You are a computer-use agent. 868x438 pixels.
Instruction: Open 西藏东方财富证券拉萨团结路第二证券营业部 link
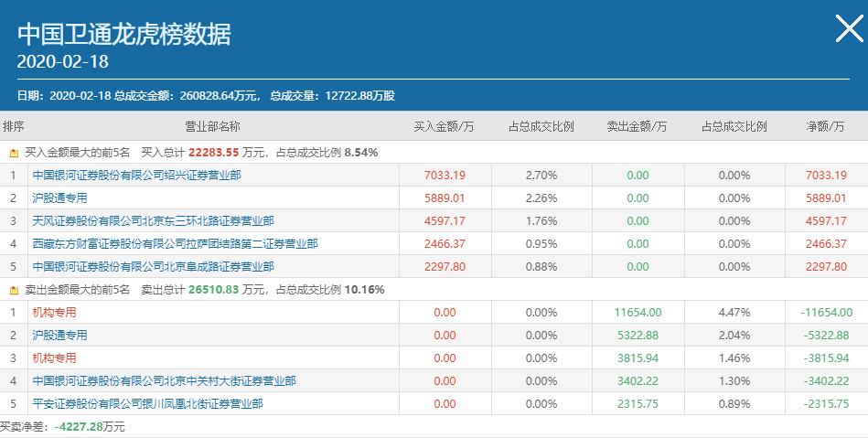click(175, 243)
